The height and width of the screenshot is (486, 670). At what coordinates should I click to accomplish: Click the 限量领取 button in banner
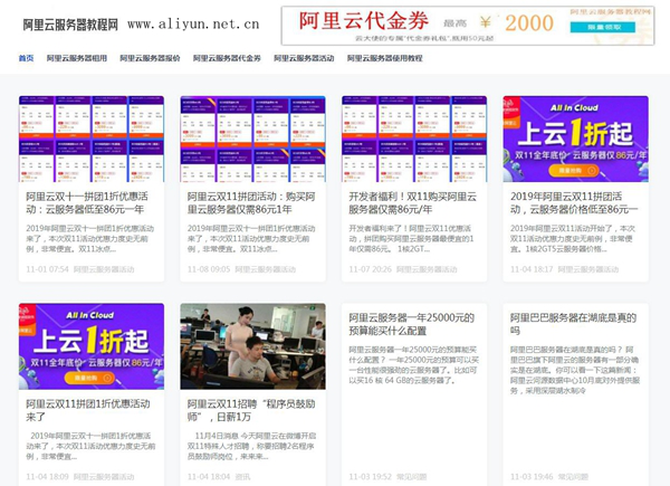click(x=602, y=27)
